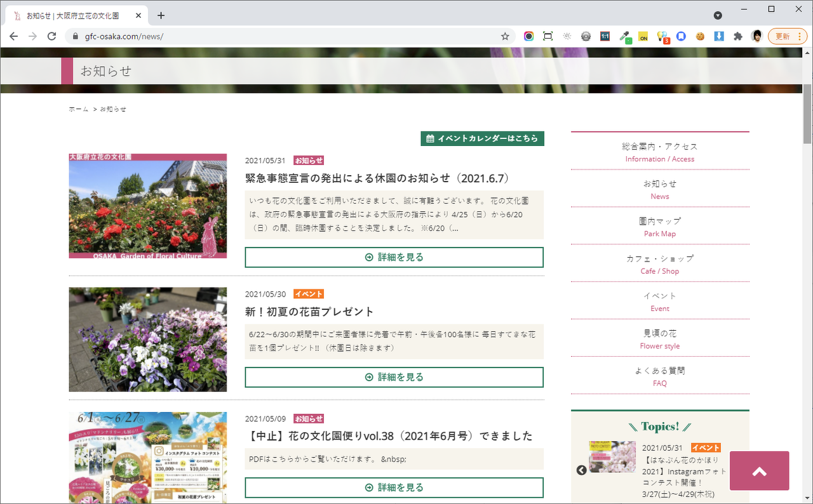Click the ホーム breadcrumb link
The image size is (813, 504).
click(x=79, y=109)
